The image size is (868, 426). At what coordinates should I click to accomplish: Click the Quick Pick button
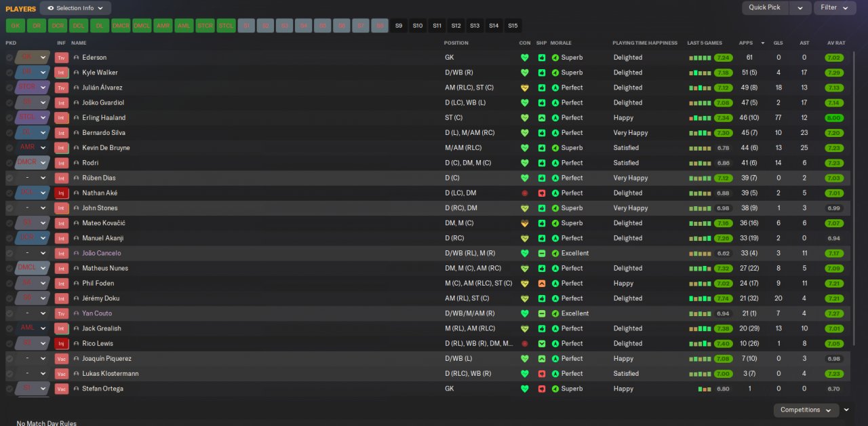pyautogui.click(x=765, y=8)
